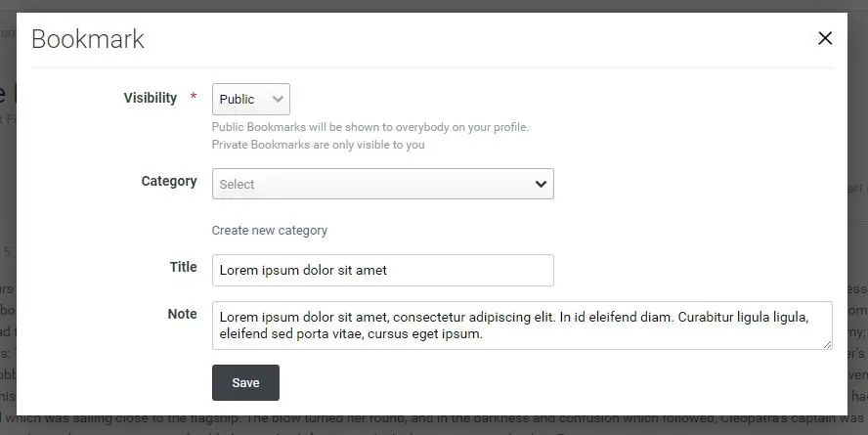The height and width of the screenshot is (435, 868).
Task: Open the Visibility dropdown showing Public
Action: [x=251, y=99]
